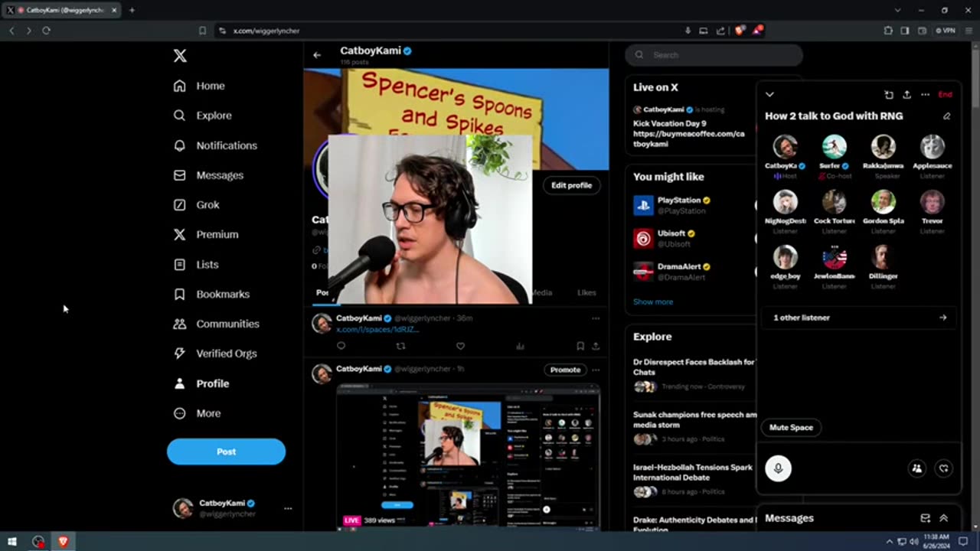Click the Brave icon in the taskbar
The image size is (980, 551).
pyautogui.click(x=63, y=542)
